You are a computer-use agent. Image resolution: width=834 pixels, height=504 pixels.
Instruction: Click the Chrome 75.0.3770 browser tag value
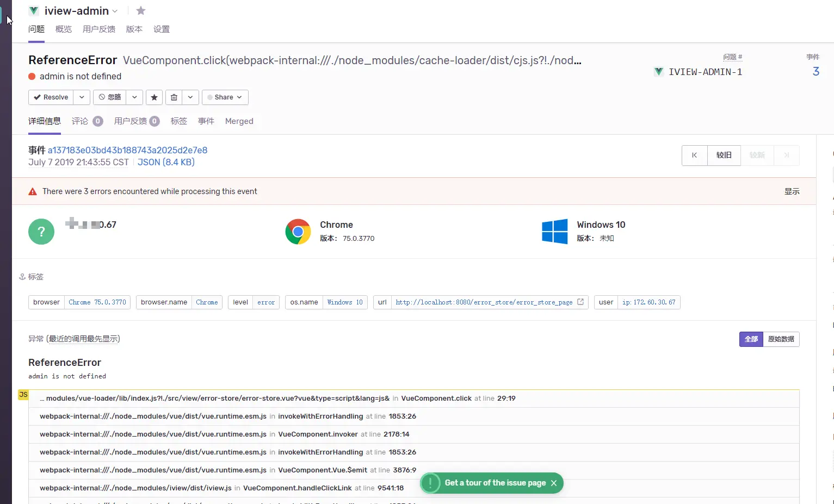[x=97, y=302]
